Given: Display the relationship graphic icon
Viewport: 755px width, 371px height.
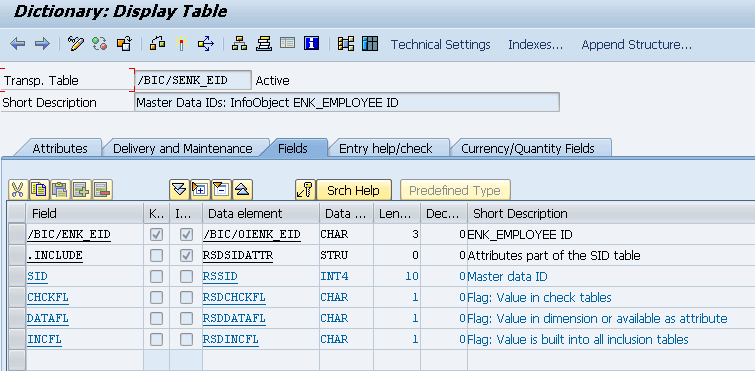Looking at the screenshot, I should point(346,44).
